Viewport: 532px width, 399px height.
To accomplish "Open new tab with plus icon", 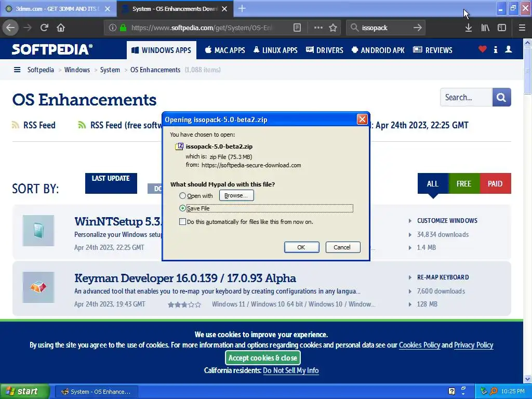I will [242, 8].
